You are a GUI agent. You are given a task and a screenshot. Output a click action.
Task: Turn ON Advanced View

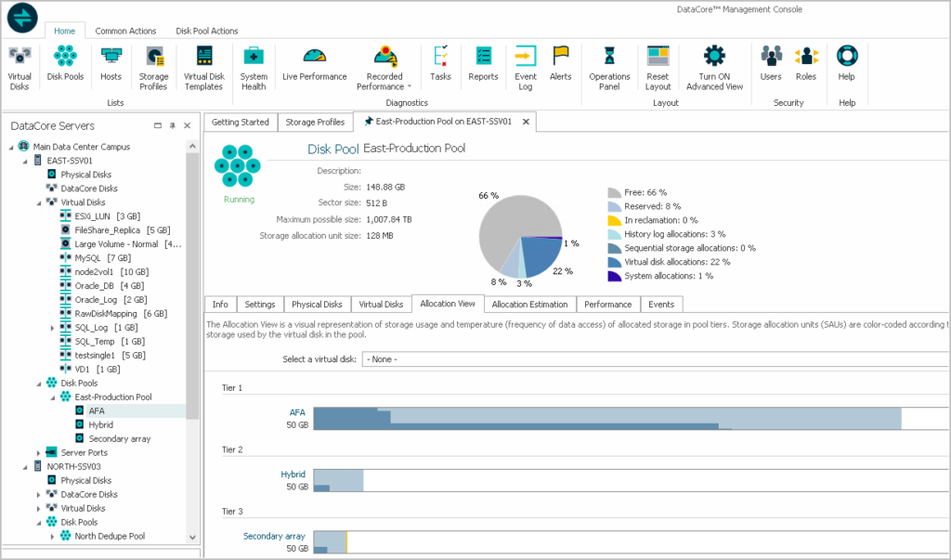(713, 65)
